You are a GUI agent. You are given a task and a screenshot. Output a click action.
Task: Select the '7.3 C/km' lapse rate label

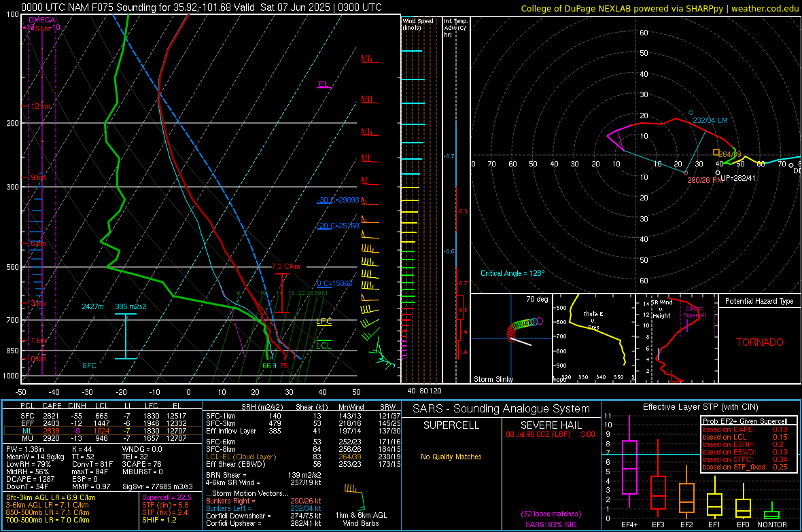pos(285,266)
